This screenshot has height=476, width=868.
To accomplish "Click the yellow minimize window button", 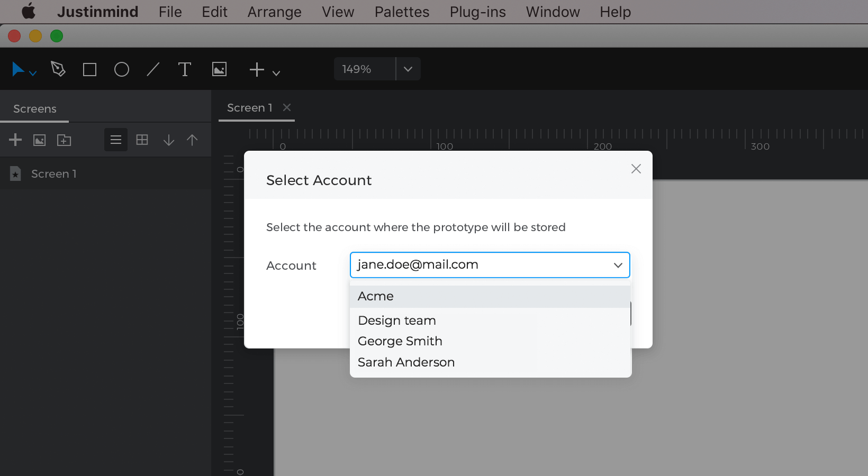I will (35, 36).
